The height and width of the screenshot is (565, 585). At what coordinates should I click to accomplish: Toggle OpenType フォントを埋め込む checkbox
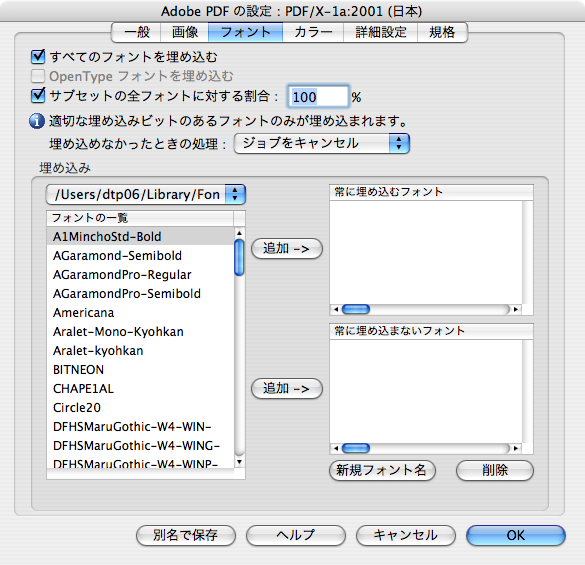coord(38,76)
